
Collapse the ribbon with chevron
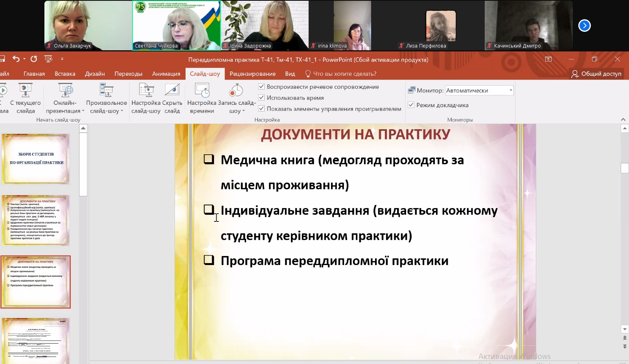(623, 119)
